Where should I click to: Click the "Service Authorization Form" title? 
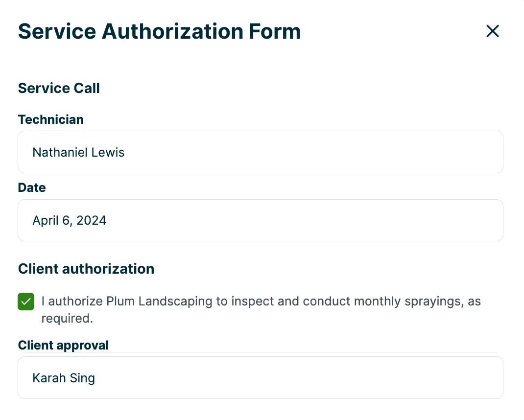click(159, 31)
